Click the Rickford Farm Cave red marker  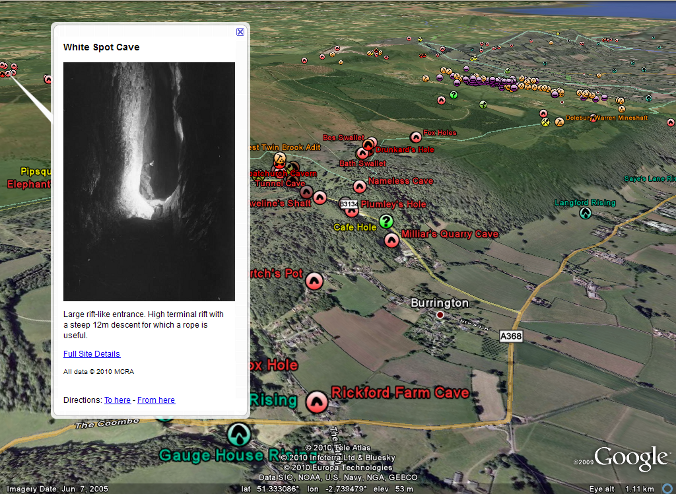(318, 403)
